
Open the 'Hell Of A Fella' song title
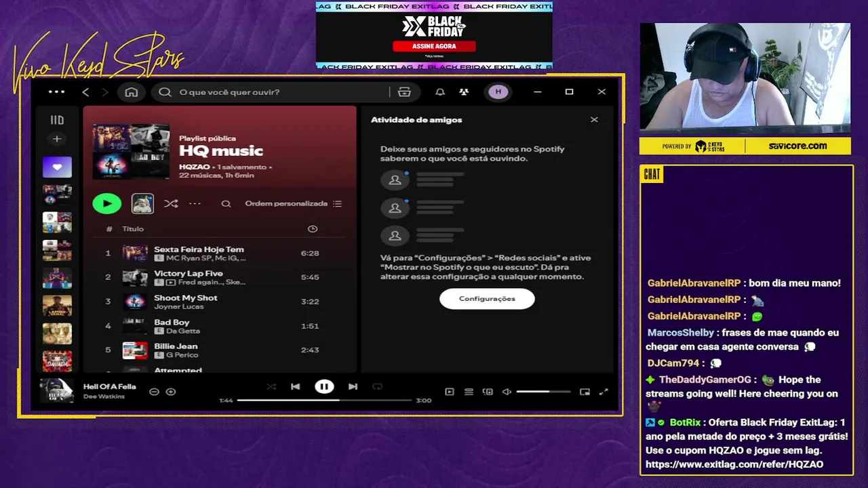click(110, 386)
